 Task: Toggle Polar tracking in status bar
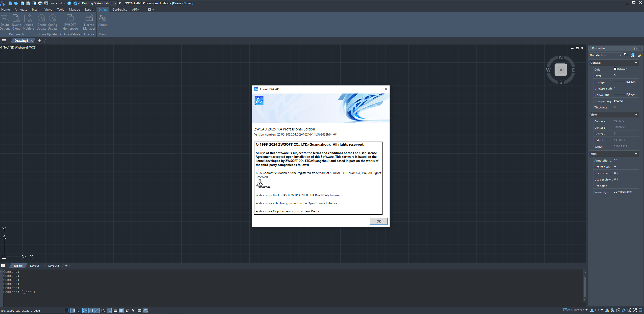tap(85, 310)
